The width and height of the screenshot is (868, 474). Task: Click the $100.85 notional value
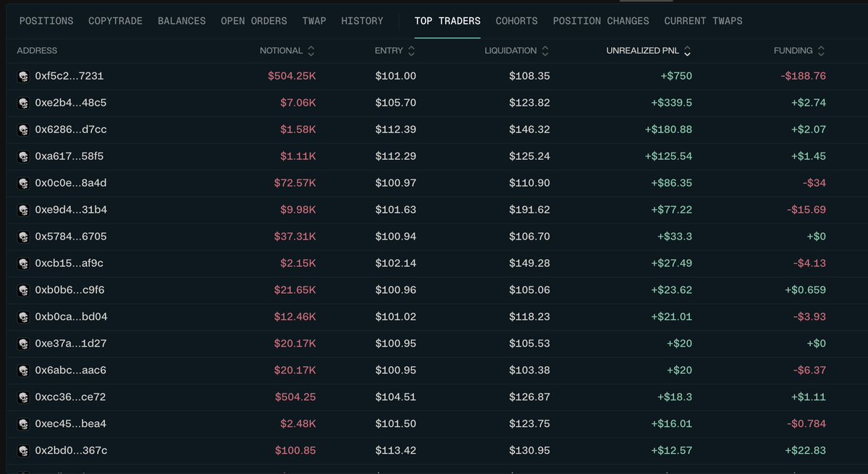pos(295,450)
